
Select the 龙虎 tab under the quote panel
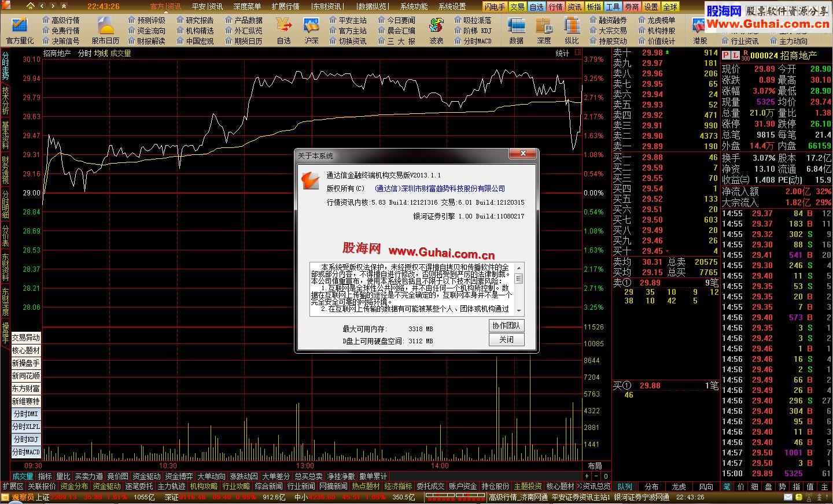coord(679,487)
